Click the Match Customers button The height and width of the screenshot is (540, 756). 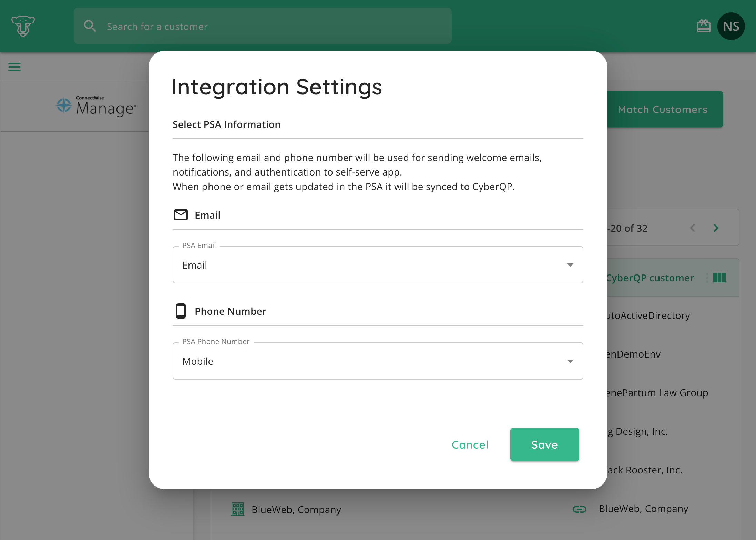(x=662, y=109)
